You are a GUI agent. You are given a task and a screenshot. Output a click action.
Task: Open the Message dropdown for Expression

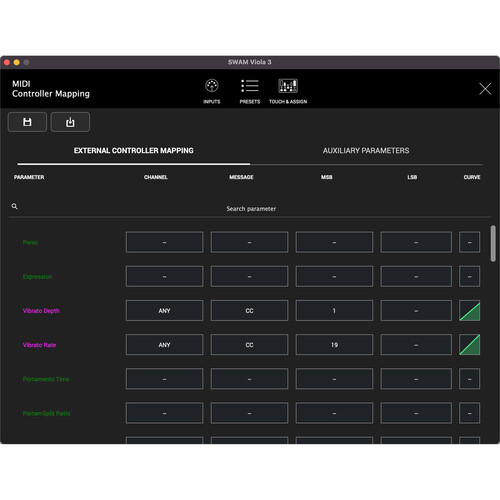click(249, 276)
